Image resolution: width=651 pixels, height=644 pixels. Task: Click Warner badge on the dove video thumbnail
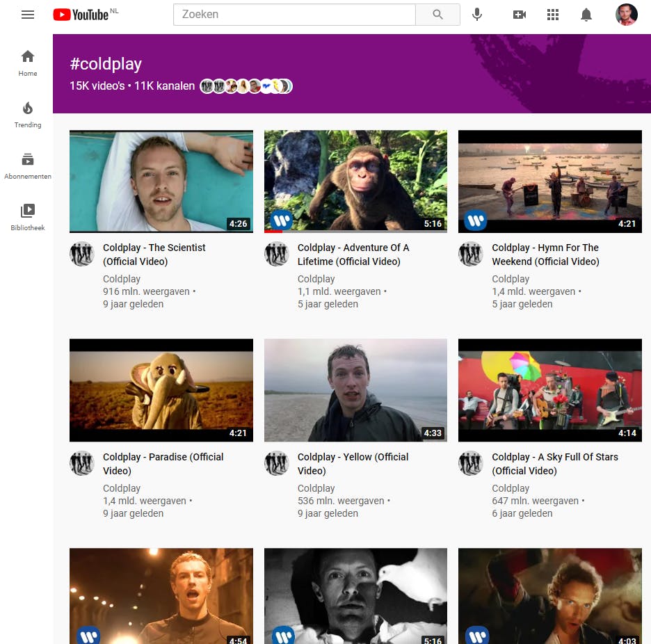[283, 635]
